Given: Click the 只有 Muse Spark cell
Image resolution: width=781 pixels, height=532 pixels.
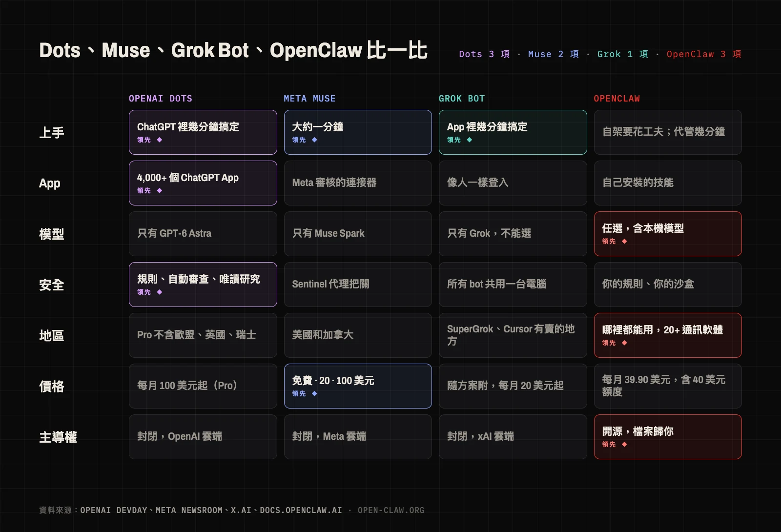Looking at the screenshot, I should [x=358, y=234].
